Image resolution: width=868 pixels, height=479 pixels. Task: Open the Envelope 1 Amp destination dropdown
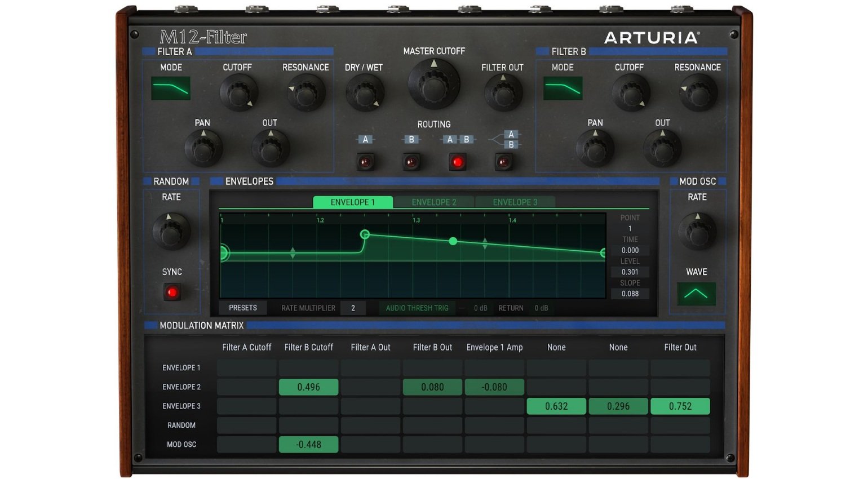point(494,347)
